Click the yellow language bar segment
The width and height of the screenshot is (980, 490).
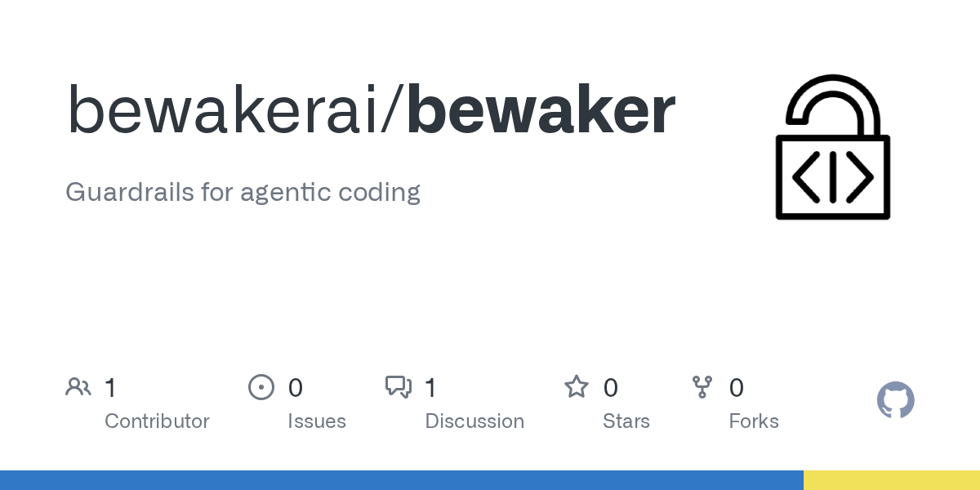892,480
